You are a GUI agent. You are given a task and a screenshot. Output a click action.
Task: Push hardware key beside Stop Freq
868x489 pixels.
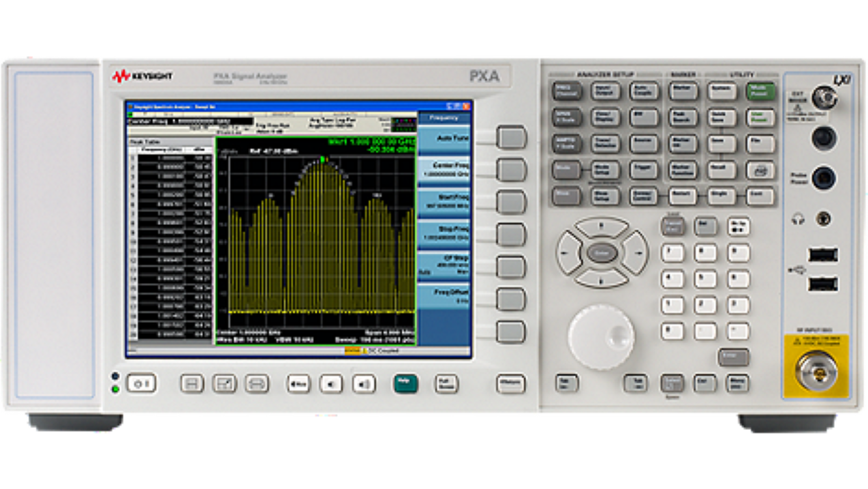(511, 235)
